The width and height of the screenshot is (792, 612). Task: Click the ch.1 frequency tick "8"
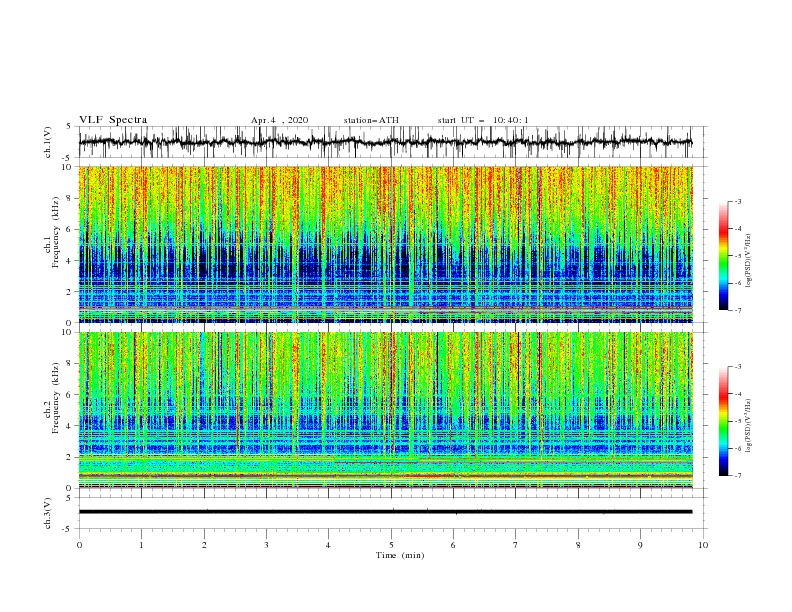click(70, 198)
